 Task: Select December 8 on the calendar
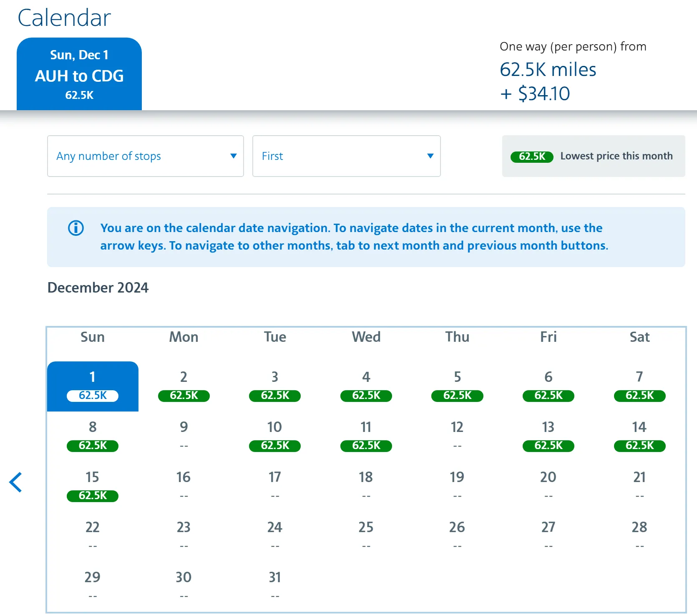[x=93, y=436]
